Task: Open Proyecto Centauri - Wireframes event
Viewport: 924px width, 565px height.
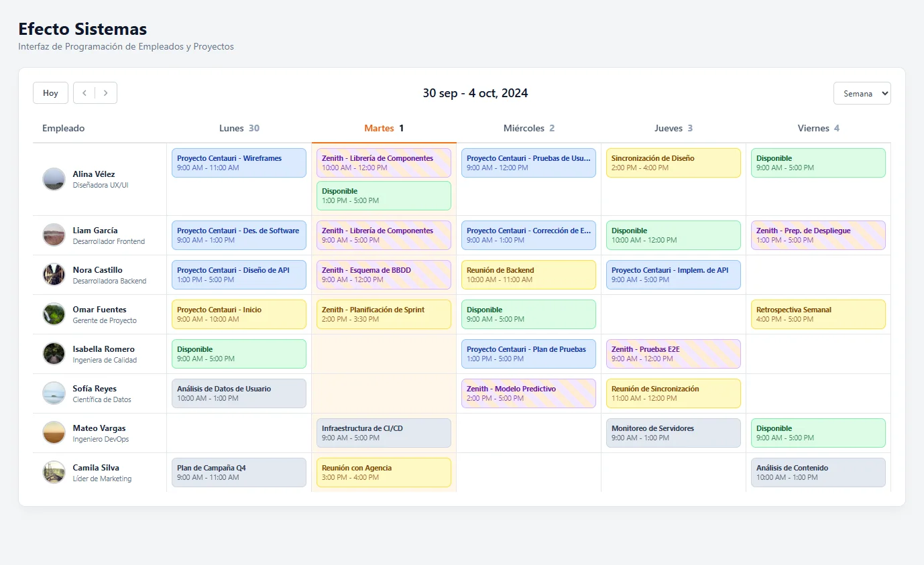Action: 239,163
